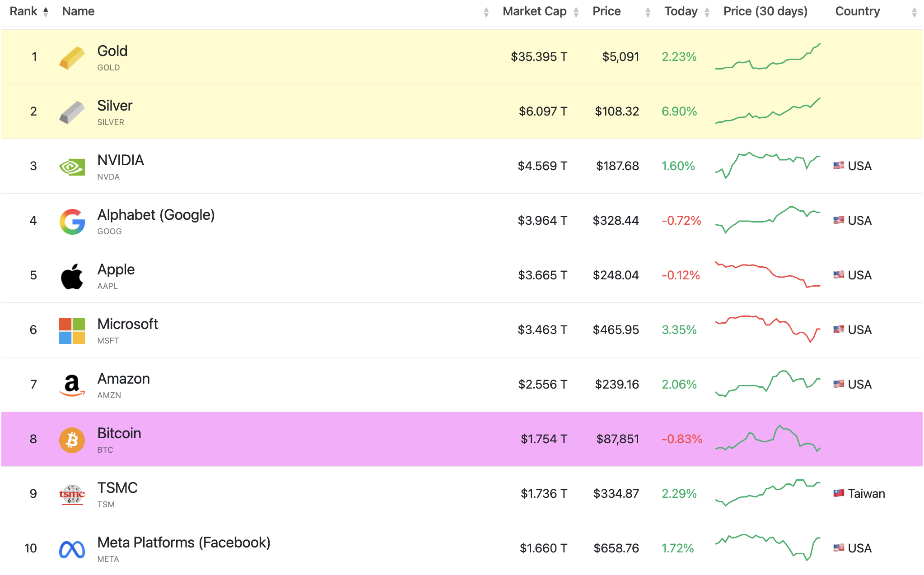
Task: Click the Taiwan flag next to TSMC
Action: 839,493
